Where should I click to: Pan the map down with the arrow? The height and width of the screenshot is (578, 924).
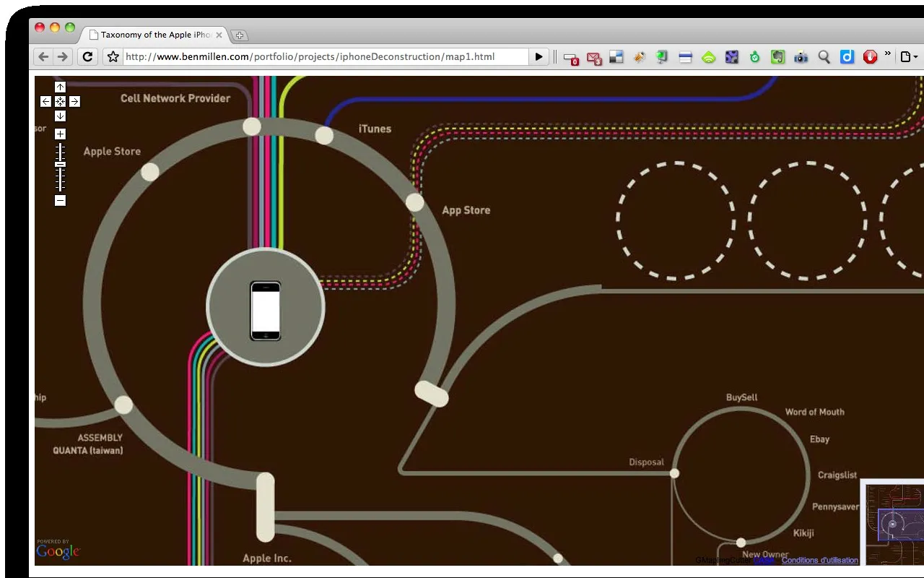60,116
